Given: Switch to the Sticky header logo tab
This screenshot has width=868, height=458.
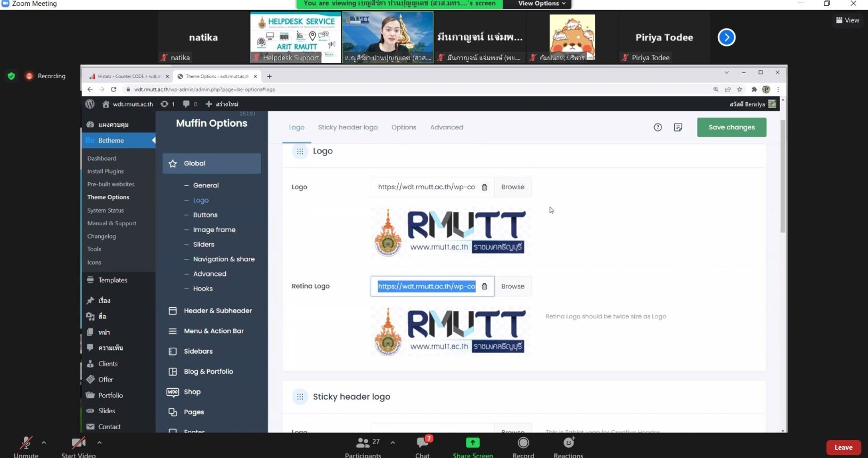Looking at the screenshot, I should tap(348, 127).
